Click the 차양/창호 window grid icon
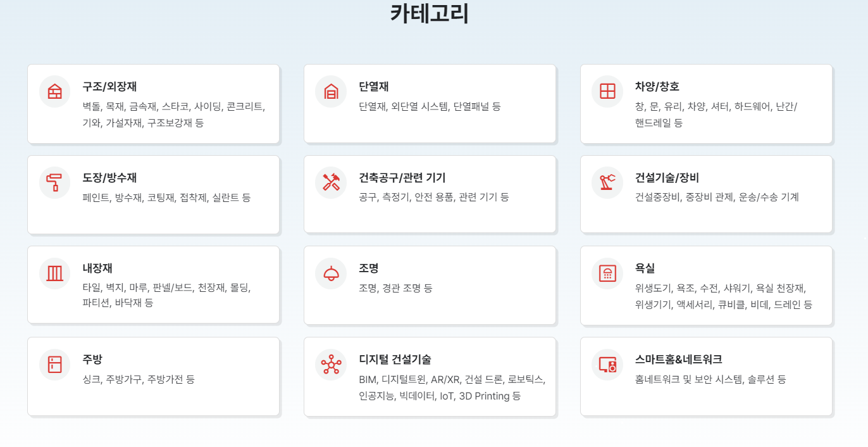This screenshot has height=447, width=868. [607, 91]
